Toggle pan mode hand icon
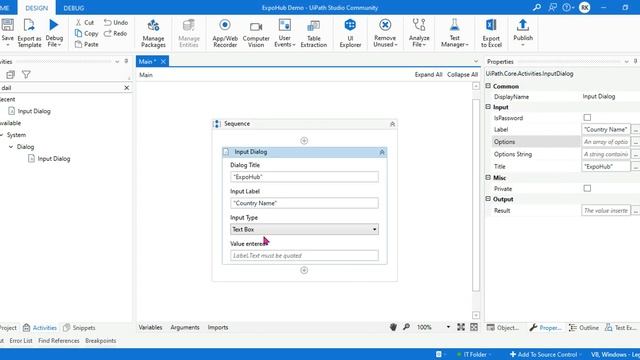This screenshot has width=640, height=360. [x=393, y=327]
